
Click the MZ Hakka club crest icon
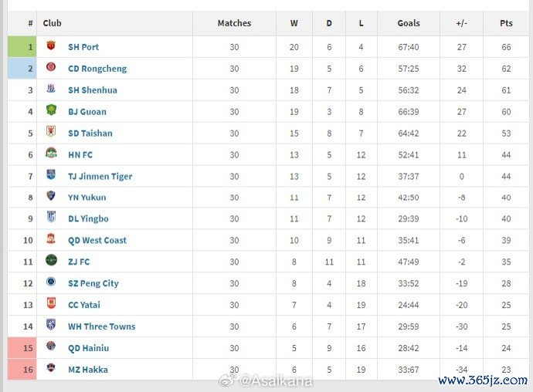51,369
